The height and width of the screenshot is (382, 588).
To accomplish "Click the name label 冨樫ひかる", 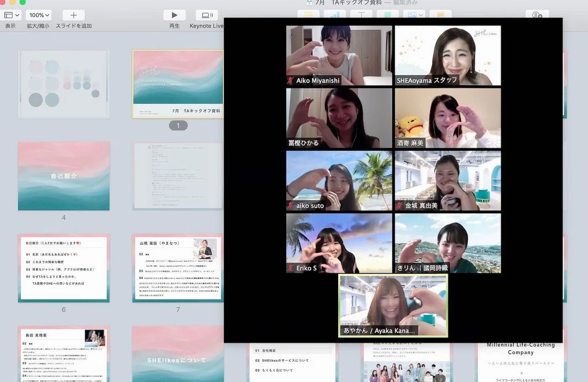I will (x=304, y=143).
